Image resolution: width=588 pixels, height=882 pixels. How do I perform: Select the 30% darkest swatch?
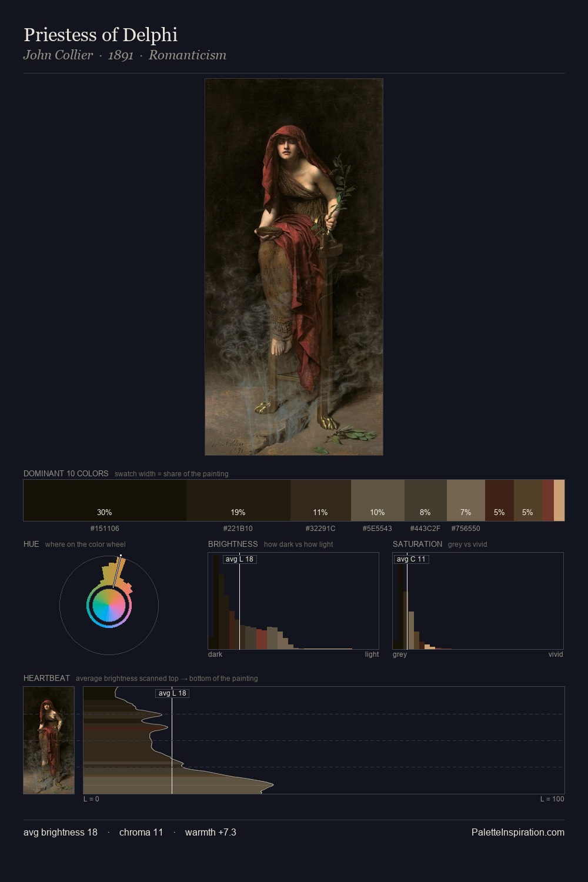[105, 500]
